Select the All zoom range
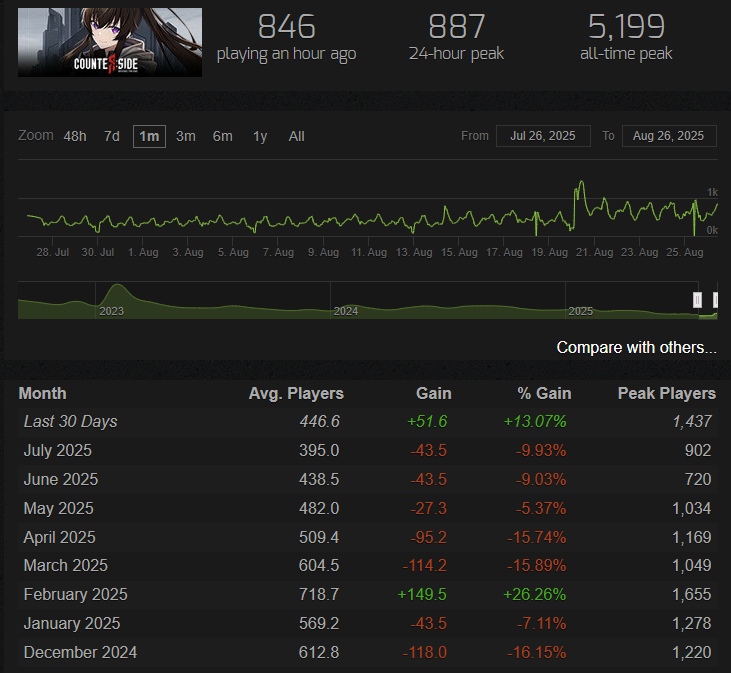 click(x=297, y=137)
